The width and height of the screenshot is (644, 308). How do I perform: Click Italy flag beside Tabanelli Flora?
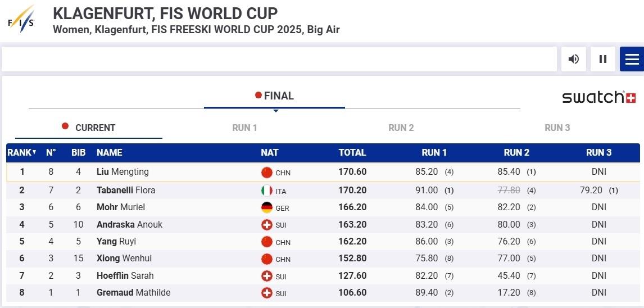pyautogui.click(x=267, y=191)
